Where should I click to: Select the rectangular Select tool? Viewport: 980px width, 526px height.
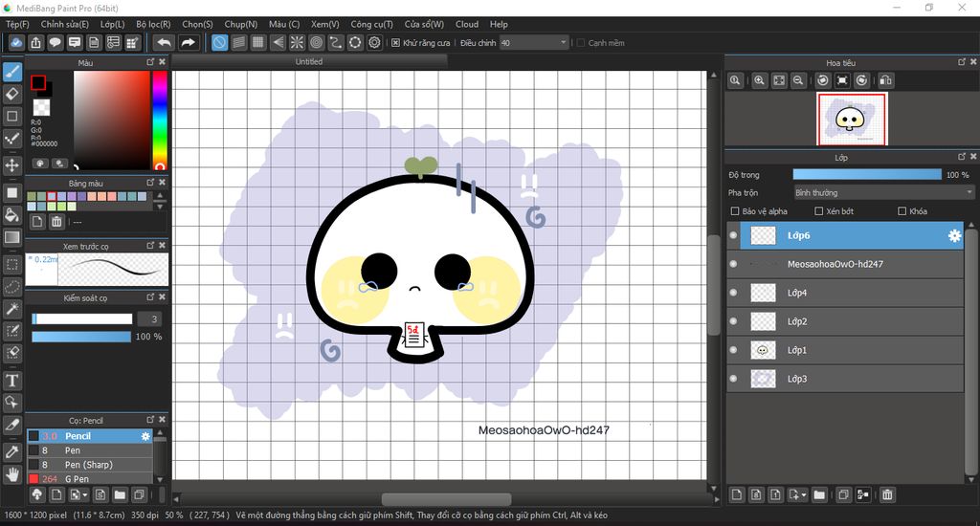point(11,264)
